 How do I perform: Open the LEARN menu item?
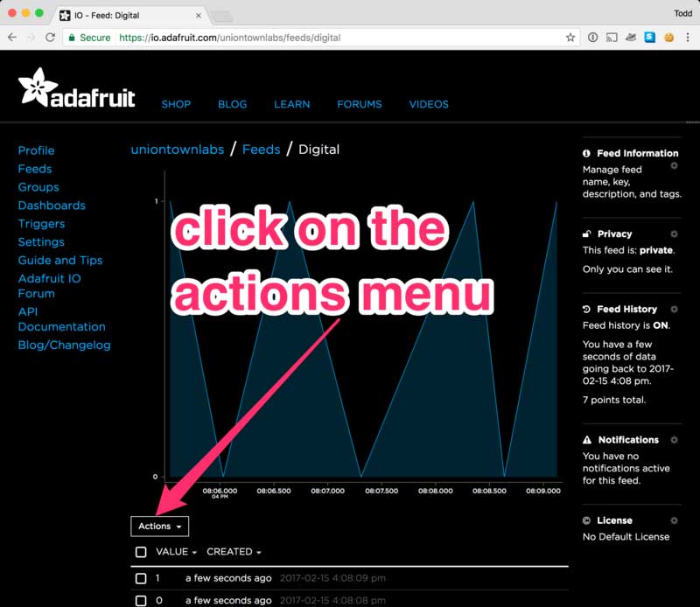click(x=292, y=104)
